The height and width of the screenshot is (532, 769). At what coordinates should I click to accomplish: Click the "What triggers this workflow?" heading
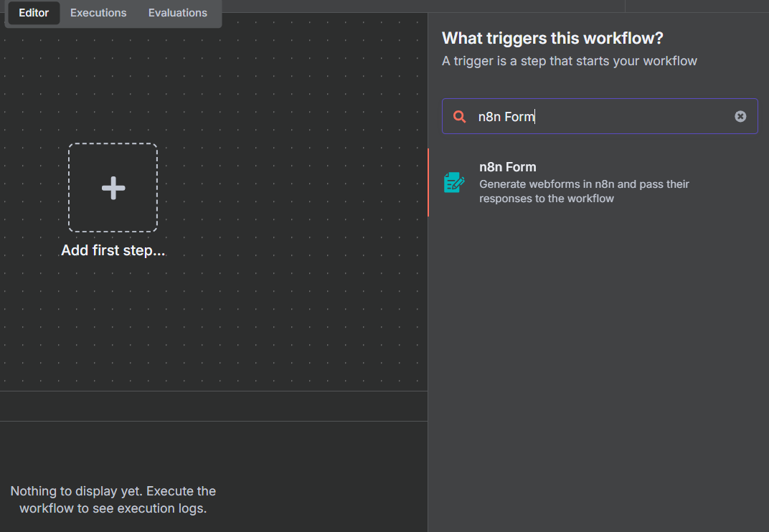[x=552, y=38]
